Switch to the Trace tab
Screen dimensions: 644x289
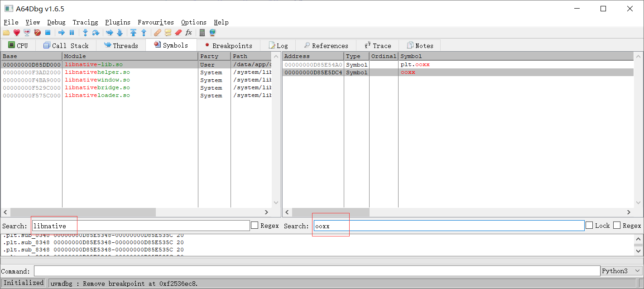pos(377,45)
